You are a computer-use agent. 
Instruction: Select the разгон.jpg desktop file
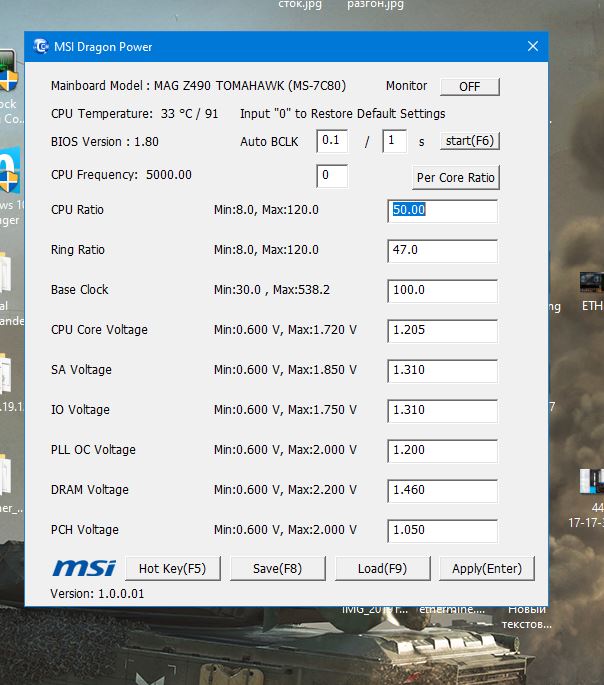point(375,5)
